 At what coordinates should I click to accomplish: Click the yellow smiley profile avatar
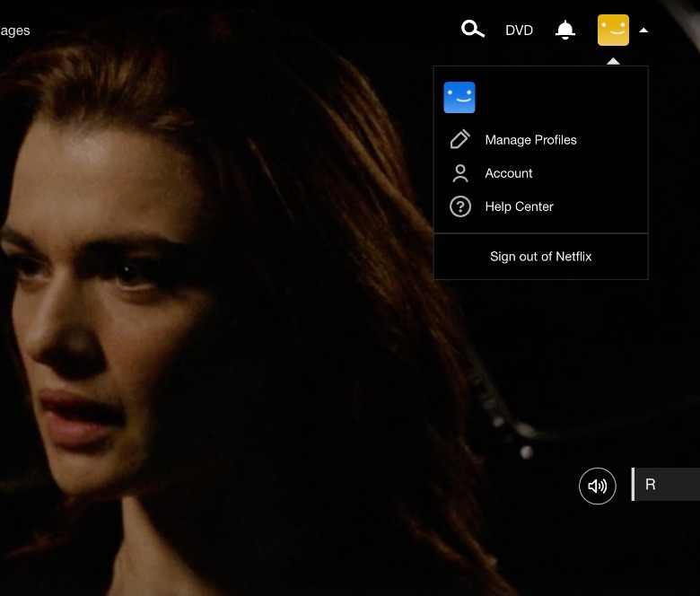(x=613, y=31)
